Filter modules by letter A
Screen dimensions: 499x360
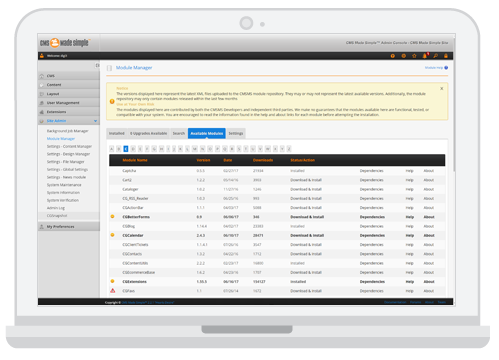click(112, 149)
